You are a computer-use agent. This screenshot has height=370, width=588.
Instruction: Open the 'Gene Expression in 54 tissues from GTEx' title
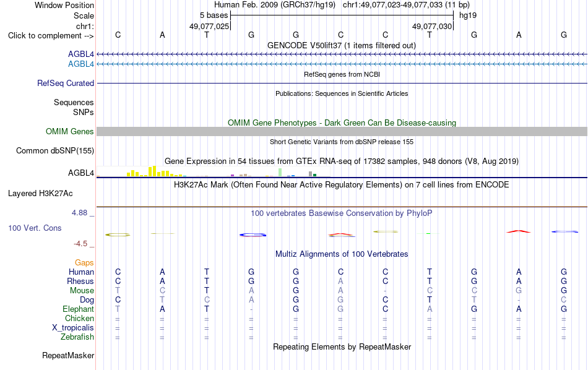point(342,161)
